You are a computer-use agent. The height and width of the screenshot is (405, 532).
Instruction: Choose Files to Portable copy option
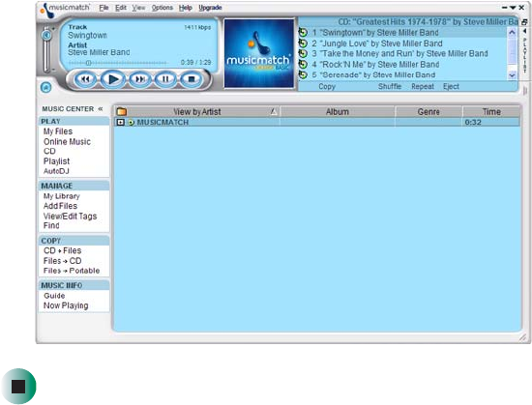[72, 271]
